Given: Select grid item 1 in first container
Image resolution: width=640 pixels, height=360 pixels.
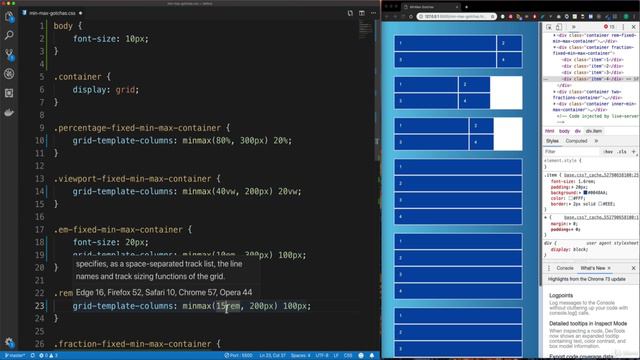Looking at the screenshot, I should (445, 43).
